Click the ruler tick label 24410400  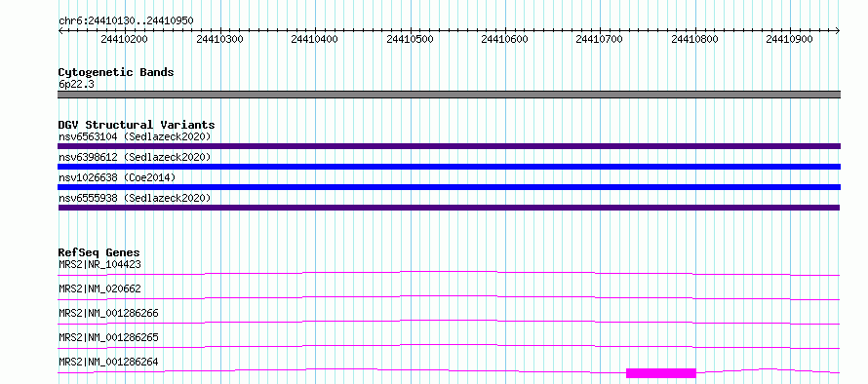coord(314,39)
